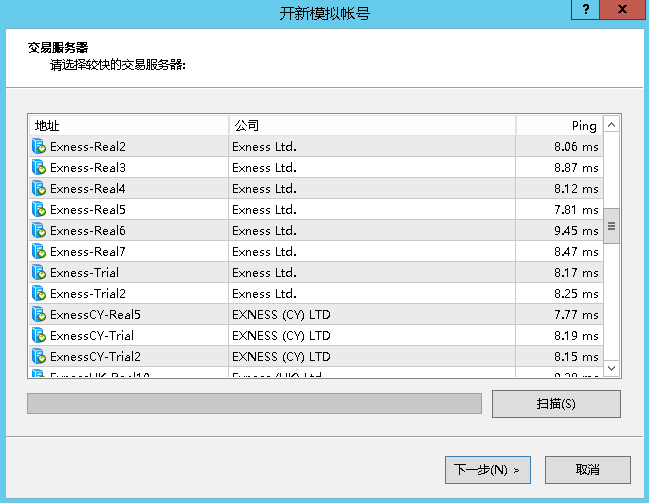Select the Exness-Real3 server name

88,168
